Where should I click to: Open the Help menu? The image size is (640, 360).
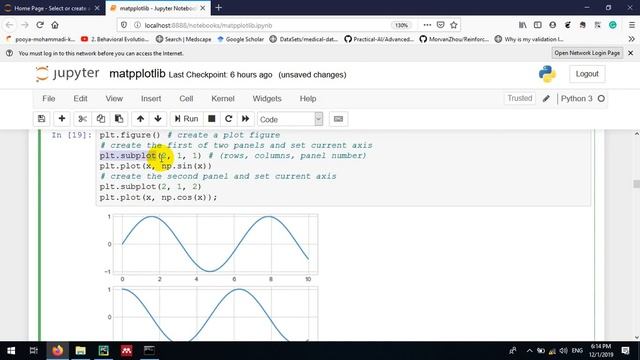(308, 99)
